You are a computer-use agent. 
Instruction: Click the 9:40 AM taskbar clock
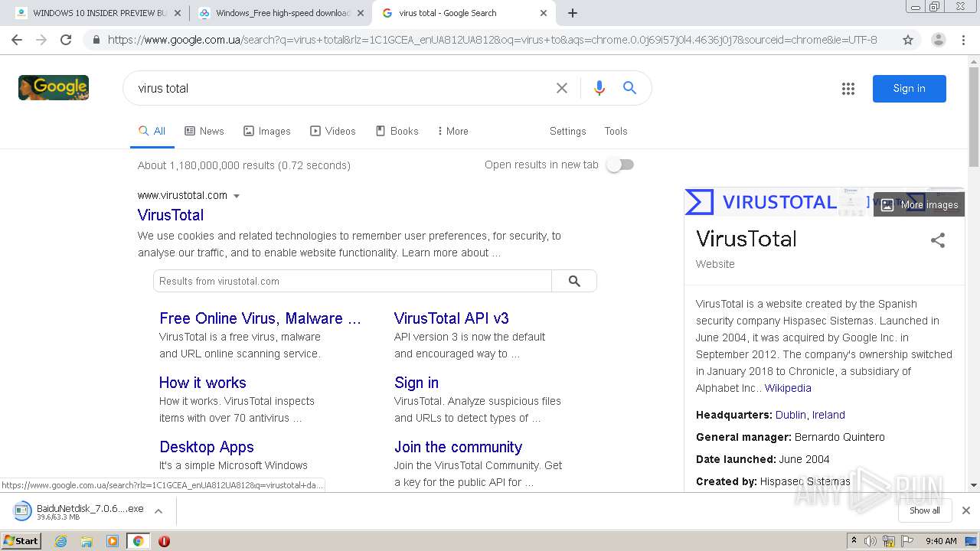(941, 541)
